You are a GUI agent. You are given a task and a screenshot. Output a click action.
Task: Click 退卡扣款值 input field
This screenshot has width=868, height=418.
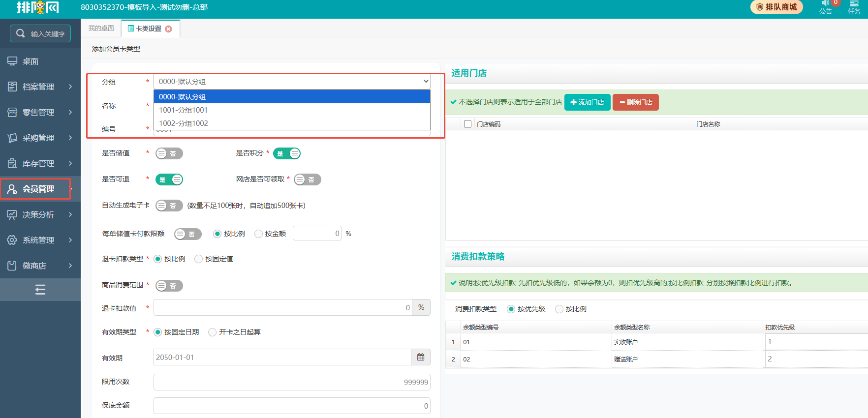[283, 307]
